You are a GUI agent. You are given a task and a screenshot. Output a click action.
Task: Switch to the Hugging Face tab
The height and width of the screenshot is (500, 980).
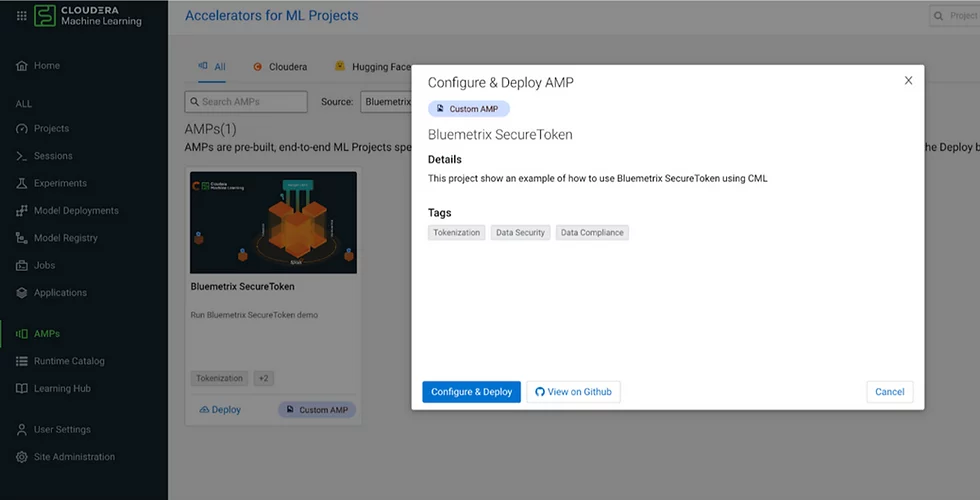372,67
